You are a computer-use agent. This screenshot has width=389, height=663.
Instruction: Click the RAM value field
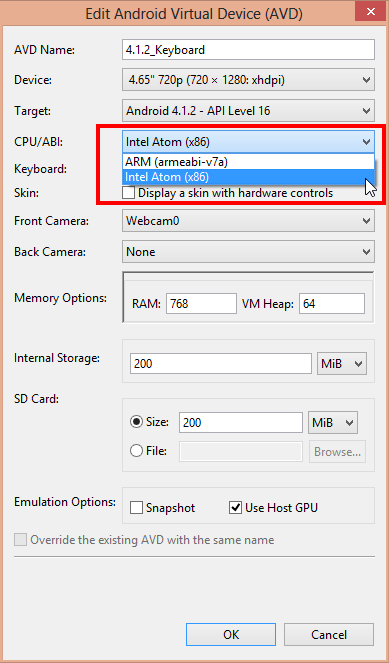point(201,304)
